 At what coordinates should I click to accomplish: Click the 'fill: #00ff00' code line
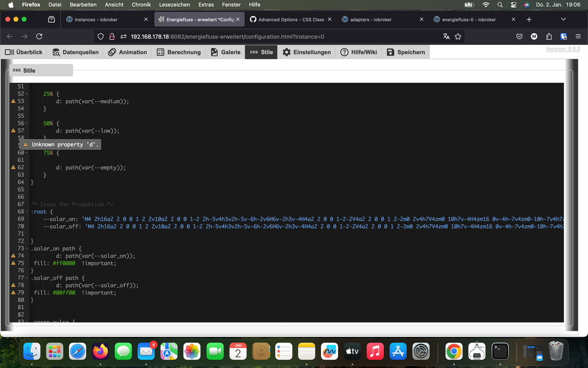click(75, 292)
